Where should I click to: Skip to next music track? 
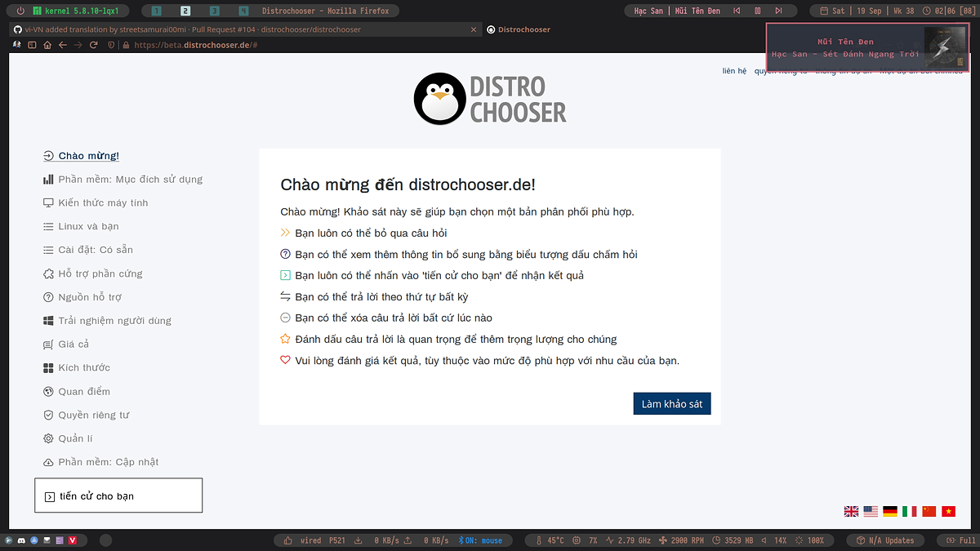tap(778, 11)
